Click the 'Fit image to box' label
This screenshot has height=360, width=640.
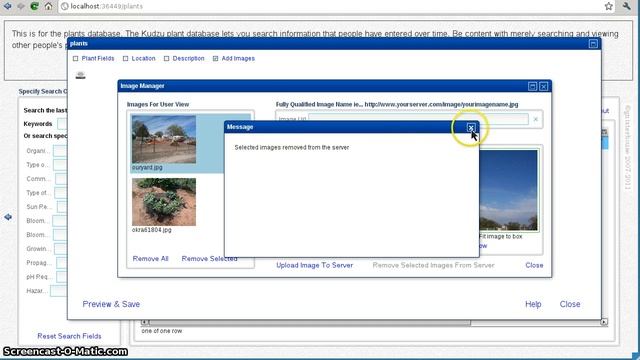point(500,236)
